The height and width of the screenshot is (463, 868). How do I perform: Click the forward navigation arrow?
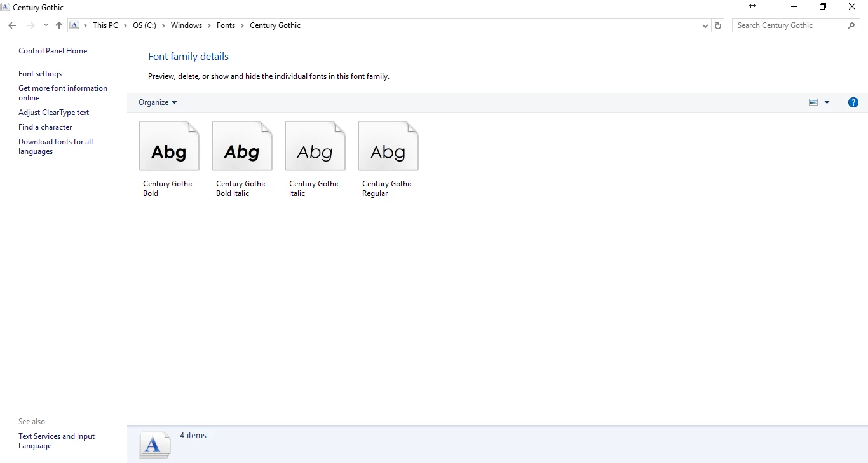point(31,25)
